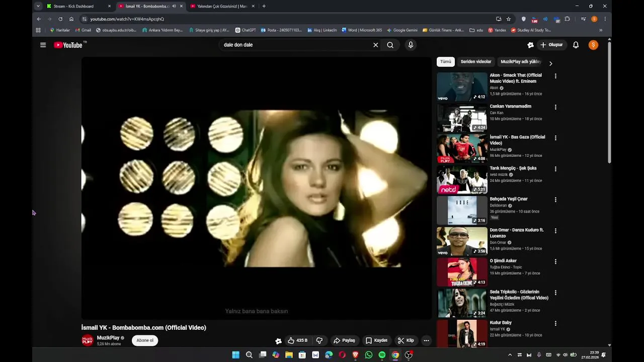
Task: Open options for O Şimdi Asker
Action: click(x=555, y=261)
